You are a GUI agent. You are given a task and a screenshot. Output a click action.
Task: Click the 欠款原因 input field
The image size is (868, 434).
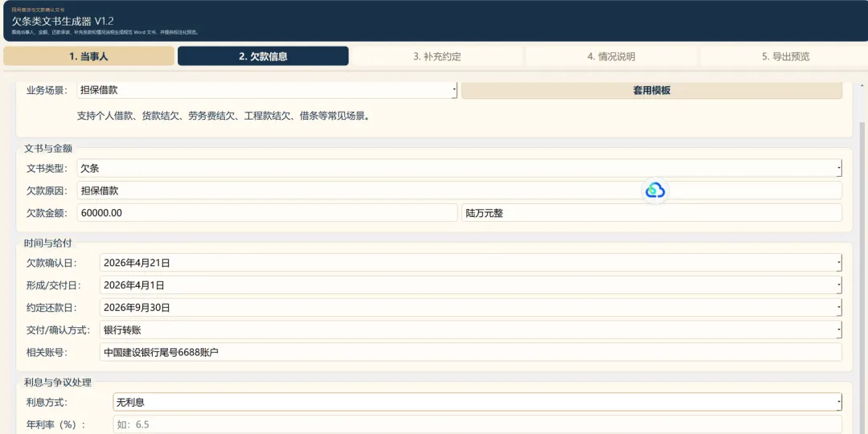tap(460, 190)
